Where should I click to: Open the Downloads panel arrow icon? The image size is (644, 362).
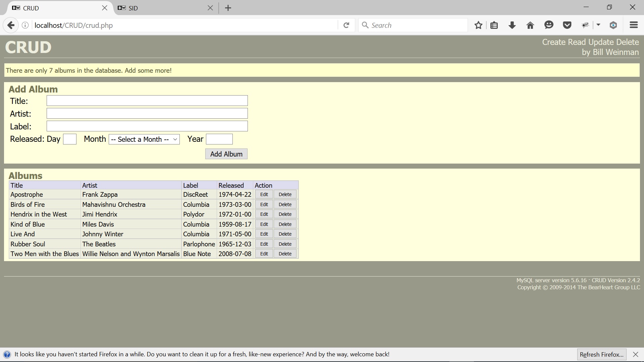(512, 25)
